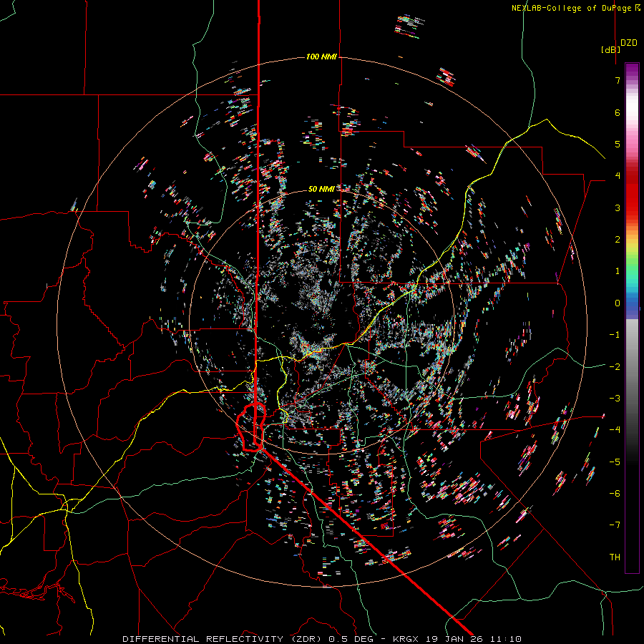The image size is (644, 644).
Task: Click the TH threshold legend label
Action: (615, 557)
